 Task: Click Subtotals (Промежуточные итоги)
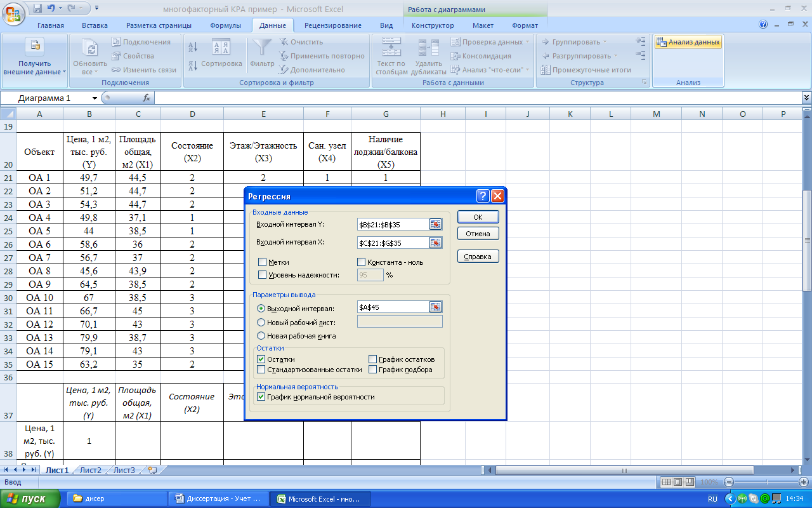586,70
